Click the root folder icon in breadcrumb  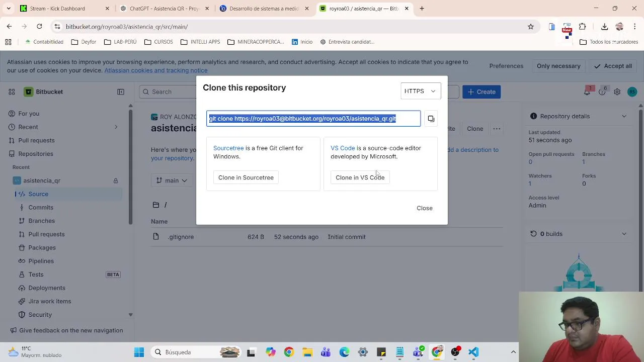coord(156,205)
